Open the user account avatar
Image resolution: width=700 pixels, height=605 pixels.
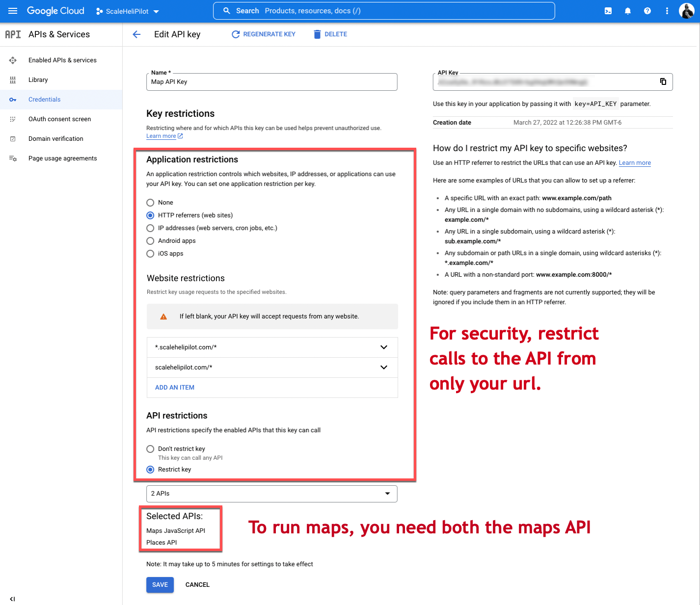click(x=686, y=11)
